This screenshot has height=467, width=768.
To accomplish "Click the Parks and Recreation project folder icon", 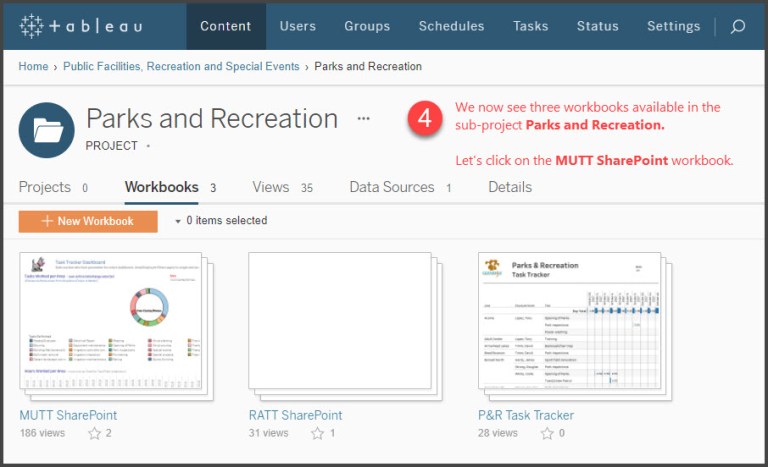I will point(47,130).
